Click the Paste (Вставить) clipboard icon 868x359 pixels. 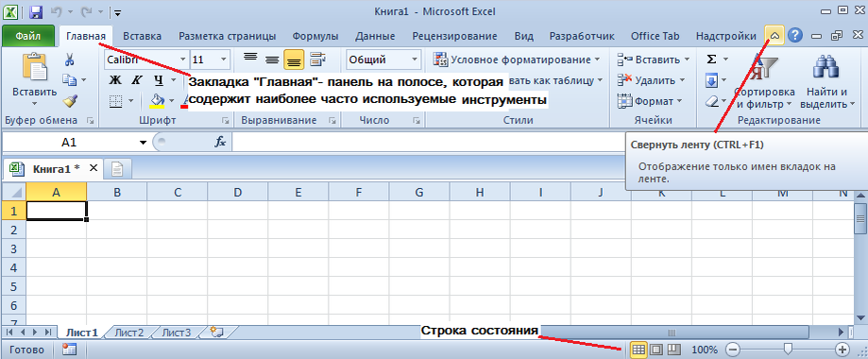pos(34,67)
